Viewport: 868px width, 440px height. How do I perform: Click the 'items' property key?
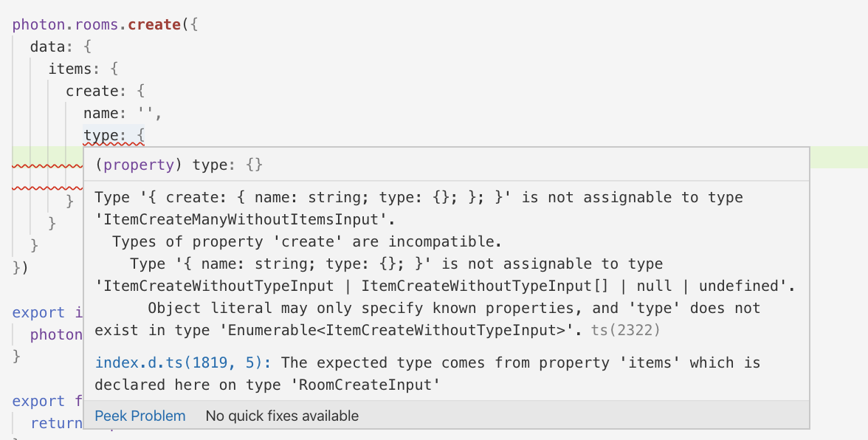pyautogui.click(x=70, y=68)
